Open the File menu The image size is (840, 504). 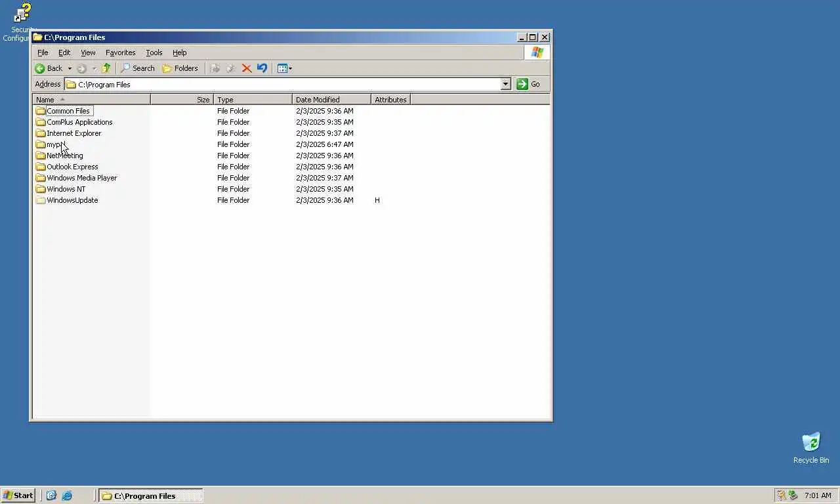click(43, 52)
